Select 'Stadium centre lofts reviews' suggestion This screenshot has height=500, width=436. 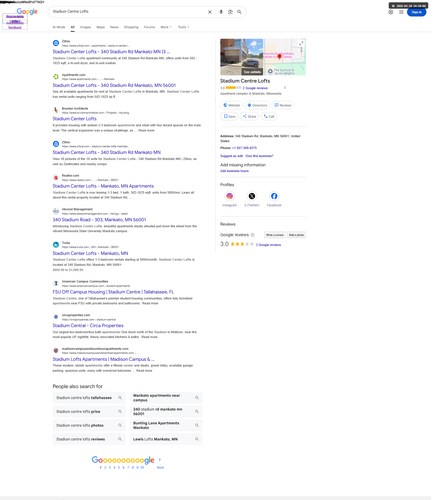point(89,439)
